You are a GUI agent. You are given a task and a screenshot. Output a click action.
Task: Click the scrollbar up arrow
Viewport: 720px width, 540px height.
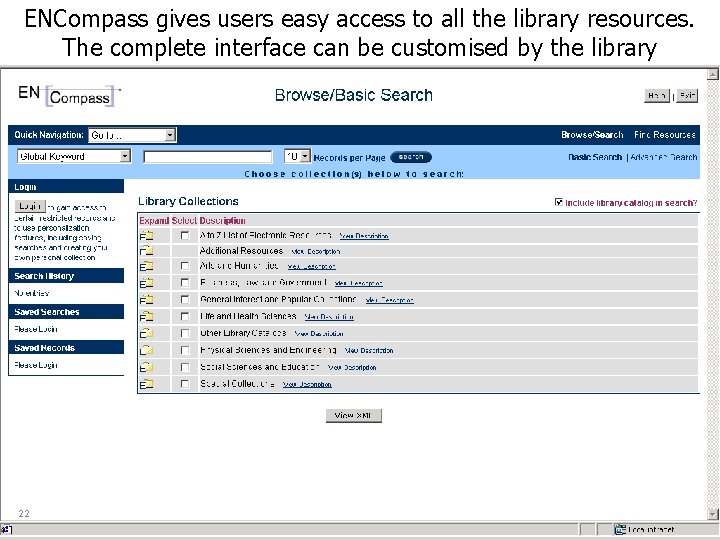pos(713,74)
